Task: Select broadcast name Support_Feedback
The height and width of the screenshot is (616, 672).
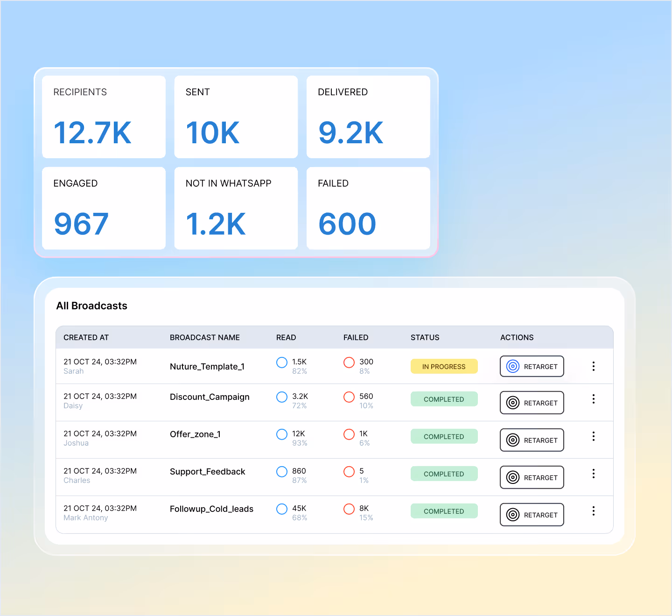Action: [207, 472]
